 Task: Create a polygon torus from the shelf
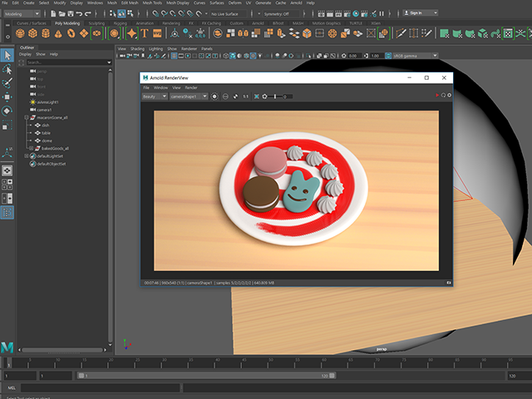click(x=71, y=33)
